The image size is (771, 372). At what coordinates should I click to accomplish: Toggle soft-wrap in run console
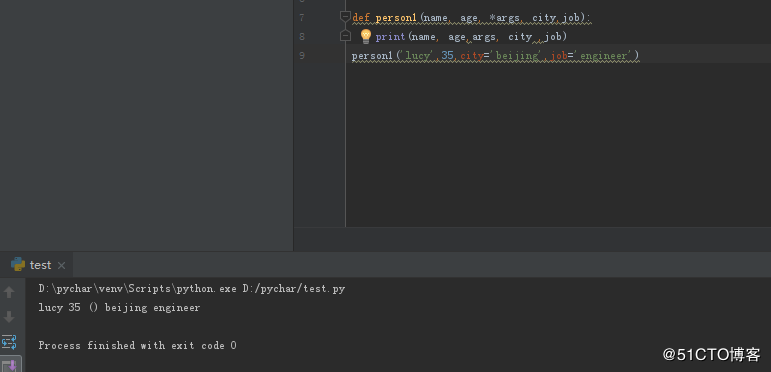tap(9, 342)
